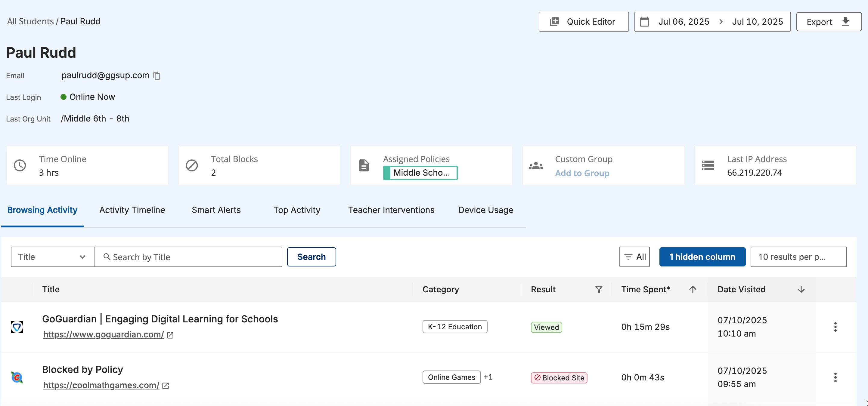This screenshot has width=868, height=406.
Task: Click the calendar icon in the date range
Action: click(x=644, y=22)
